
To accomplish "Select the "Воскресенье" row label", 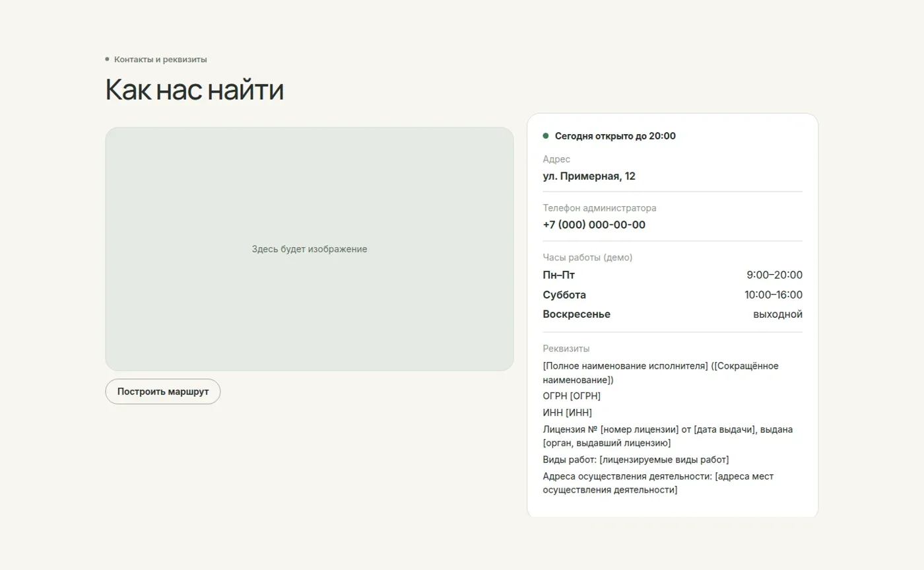I will pos(576,314).
